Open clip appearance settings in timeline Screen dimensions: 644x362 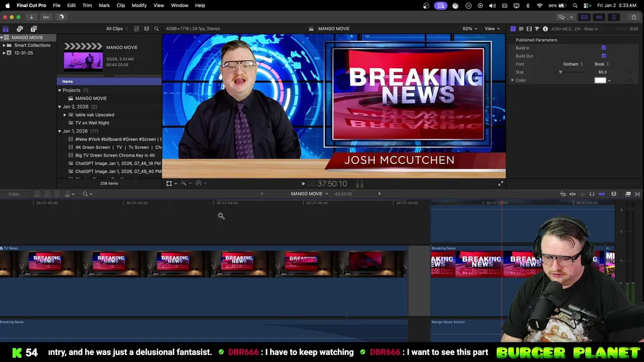pyautogui.click(x=614, y=194)
